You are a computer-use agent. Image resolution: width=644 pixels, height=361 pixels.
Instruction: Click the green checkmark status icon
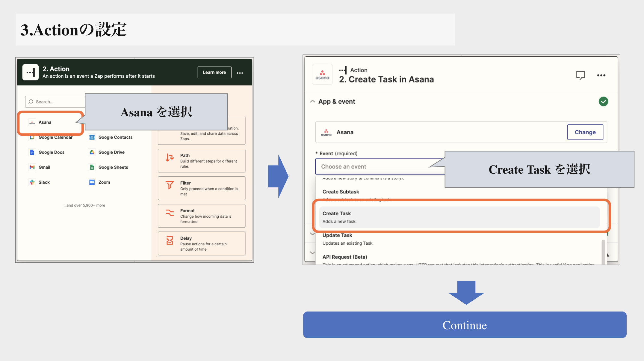pyautogui.click(x=603, y=101)
